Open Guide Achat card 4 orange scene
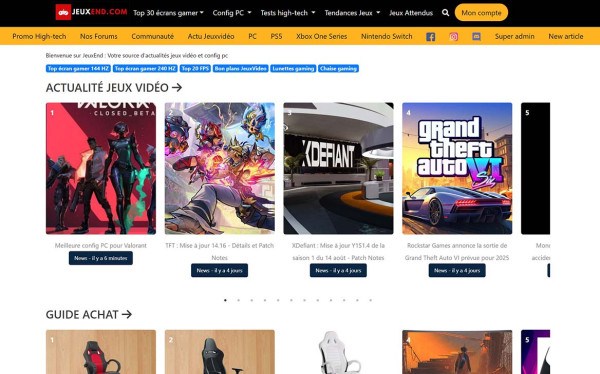Viewport: 600px width, 374px height. [x=457, y=352]
